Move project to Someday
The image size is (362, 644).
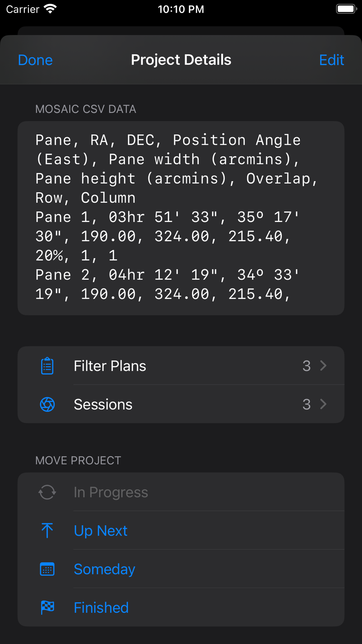(x=181, y=569)
